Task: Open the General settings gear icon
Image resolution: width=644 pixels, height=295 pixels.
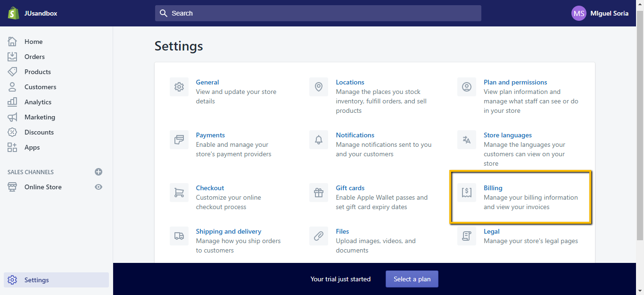Action: pos(179,87)
